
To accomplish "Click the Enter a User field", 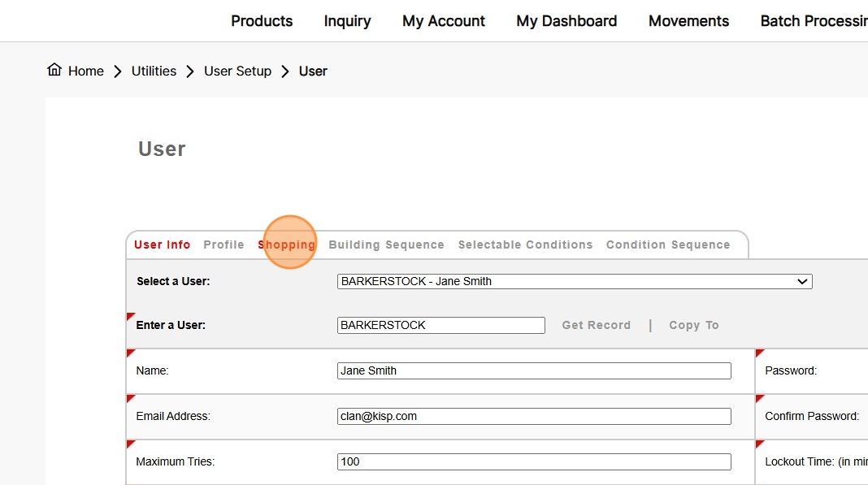I will click(x=441, y=325).
